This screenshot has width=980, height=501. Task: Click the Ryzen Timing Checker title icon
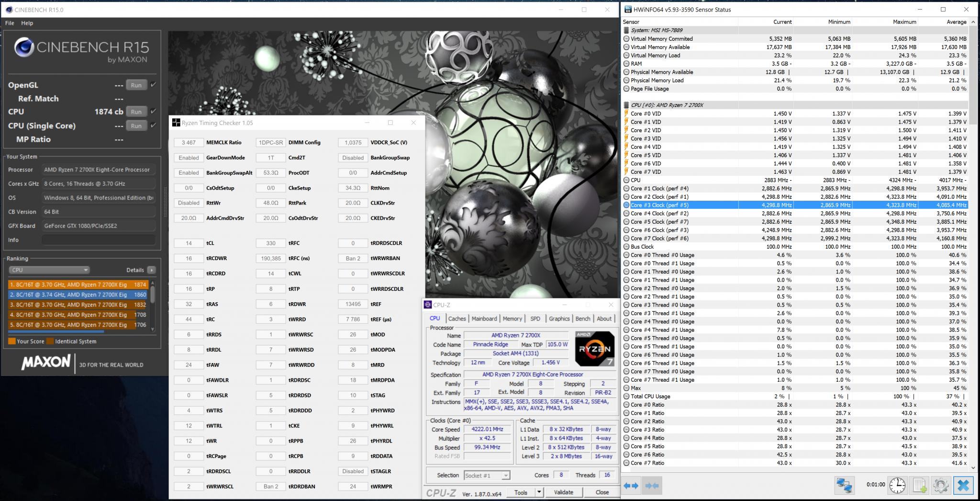[176, 123]
